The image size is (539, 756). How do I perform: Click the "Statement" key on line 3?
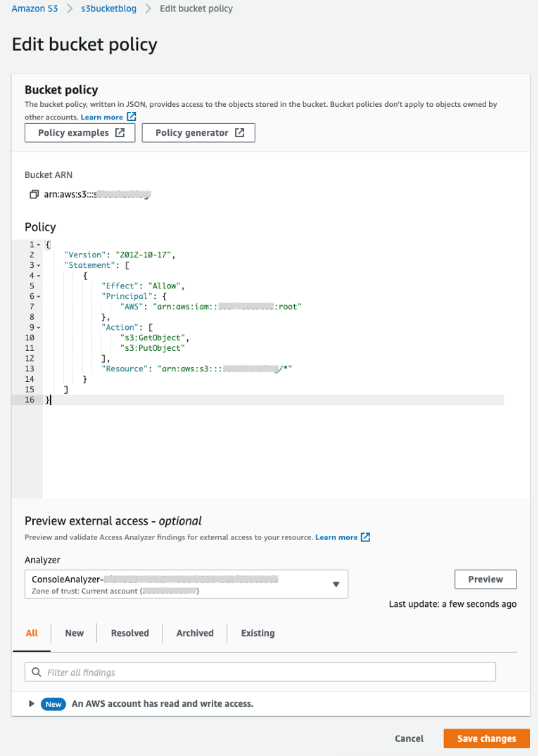point(89,266)
